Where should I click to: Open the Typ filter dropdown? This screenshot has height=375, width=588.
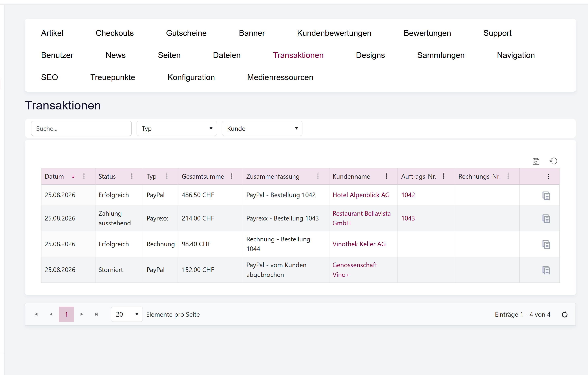(x=177, y=128)
